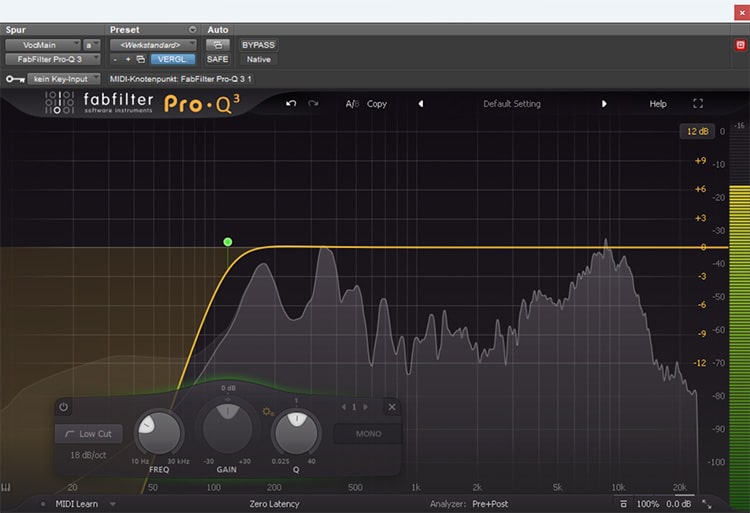Image resolution: width=750 pixels, height=513 pixels.
Task: Open the VocMain track selector
Action: [43, 45]
